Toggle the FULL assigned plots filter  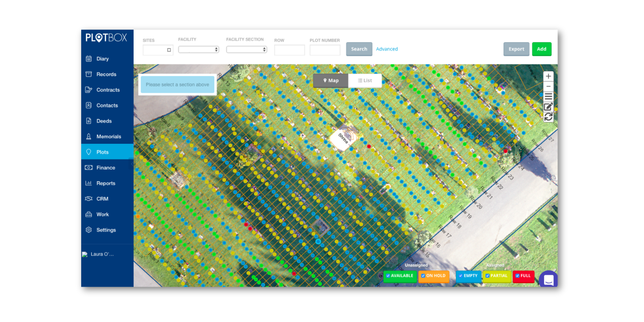(x=518, y=276)
